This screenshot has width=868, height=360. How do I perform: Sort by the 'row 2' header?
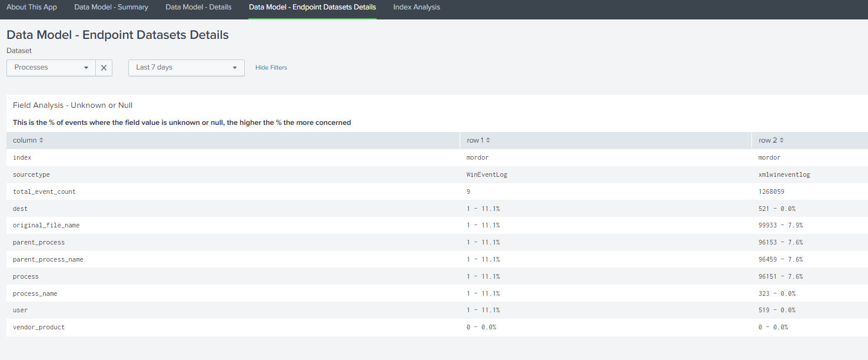(771, 140)
